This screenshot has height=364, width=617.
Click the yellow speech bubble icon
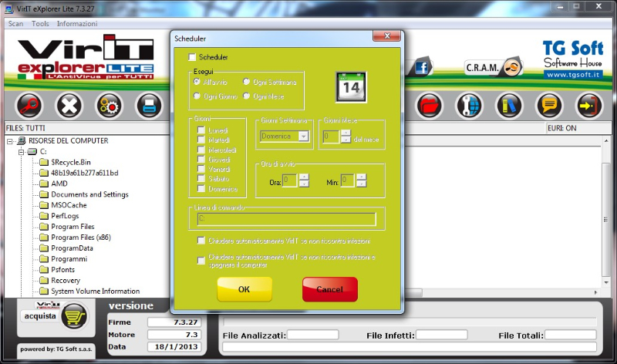pos(548,104)
